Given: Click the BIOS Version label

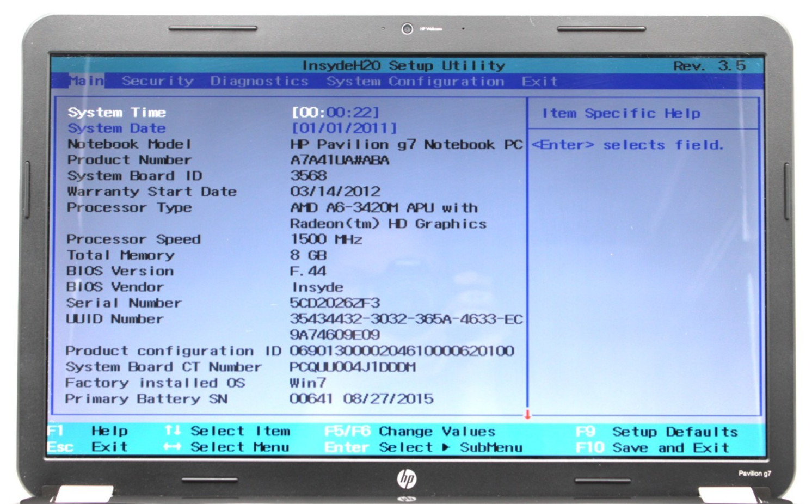Looking at the screenshot, I should click(120, 271).
